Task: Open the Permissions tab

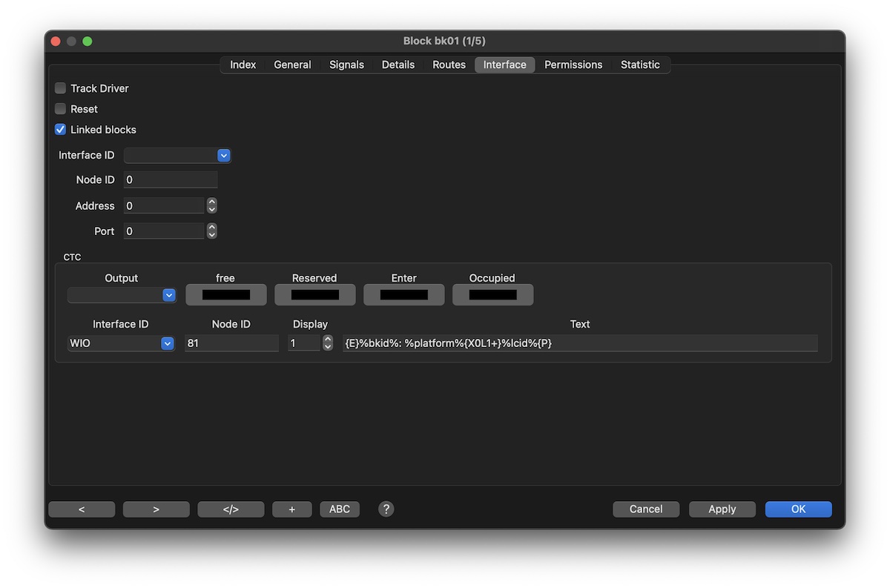Action: pyautogui.click(x=573, y=65)
